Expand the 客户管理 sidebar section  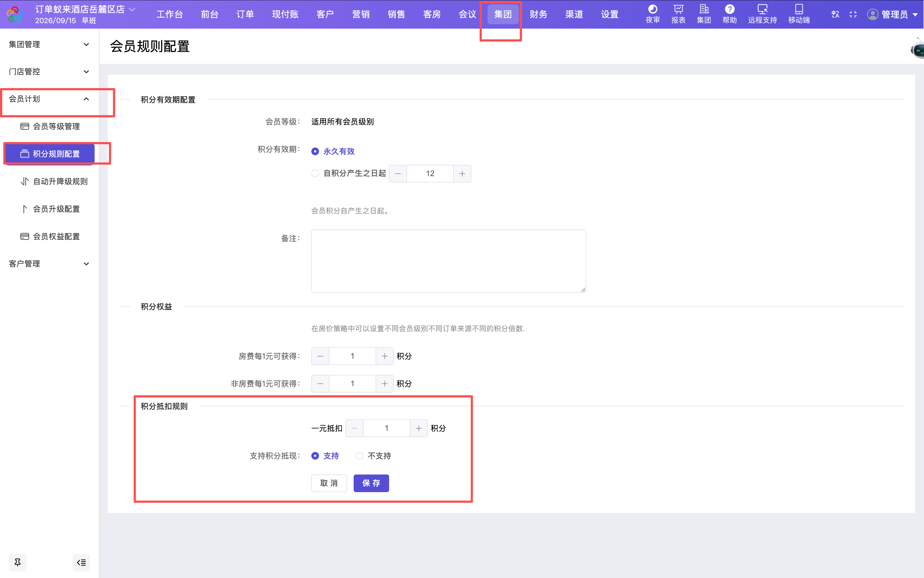(x=49, y=264)
